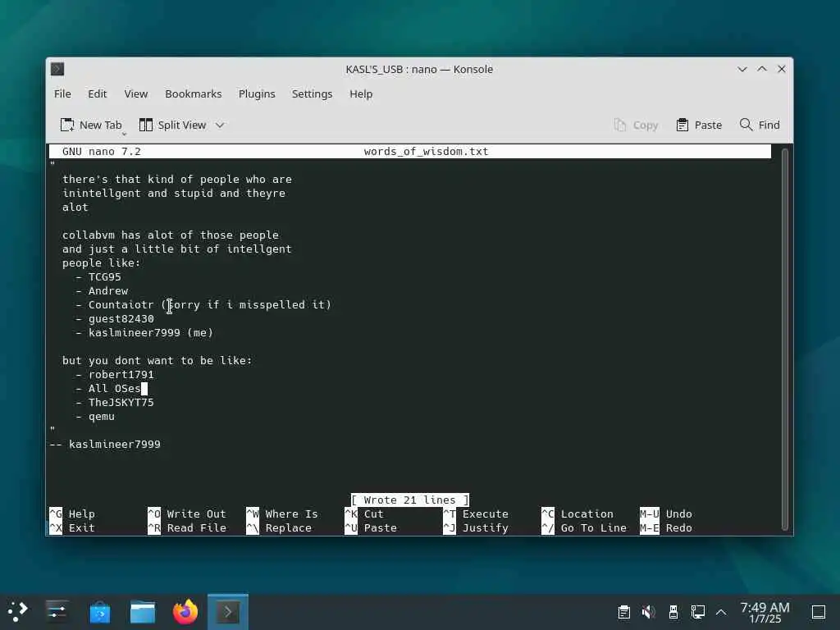The width and height of the screenshot is (840, 630).
Task: Open the Help menu
Action: point(361,94)
